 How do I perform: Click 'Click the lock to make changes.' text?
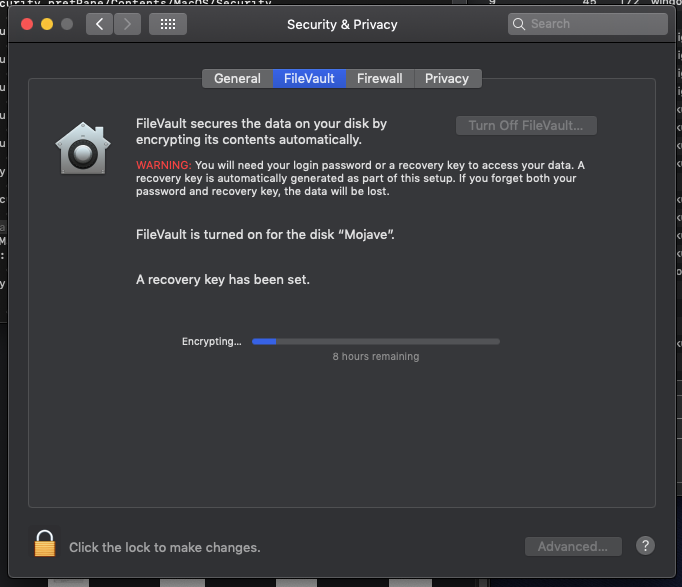(x=165, y=547)
